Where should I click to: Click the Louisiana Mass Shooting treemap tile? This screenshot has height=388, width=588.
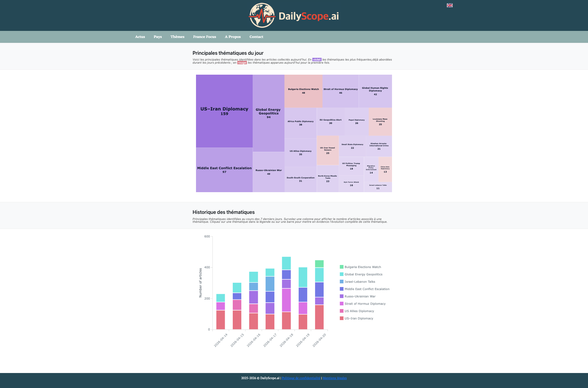tap(380, 121)
